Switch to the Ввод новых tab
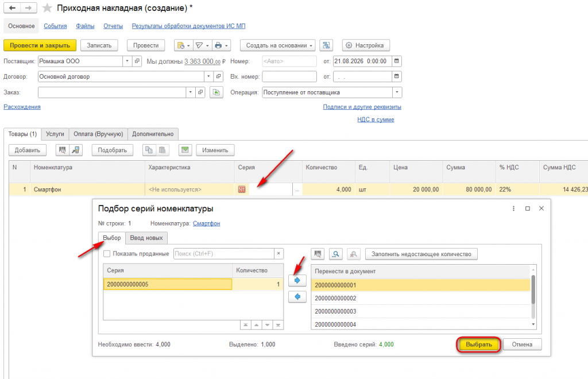Image resolution: width=588 pixels, height=379 pixels. click(146, 238)
